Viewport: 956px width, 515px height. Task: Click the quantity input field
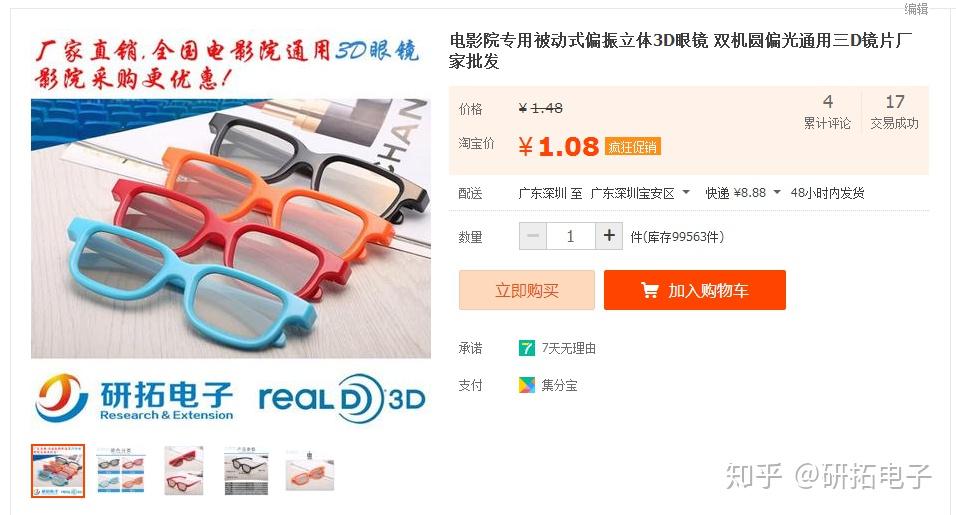point(571,236)
